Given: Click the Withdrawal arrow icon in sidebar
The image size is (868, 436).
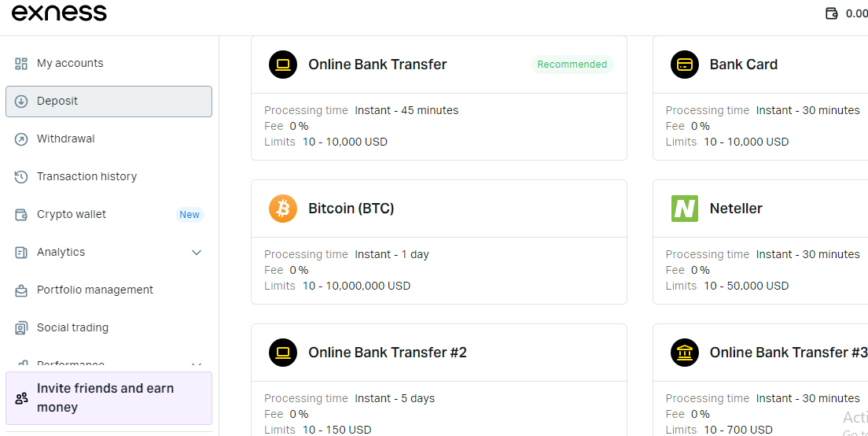Looking at the screenshot, I should pos(21,139).
